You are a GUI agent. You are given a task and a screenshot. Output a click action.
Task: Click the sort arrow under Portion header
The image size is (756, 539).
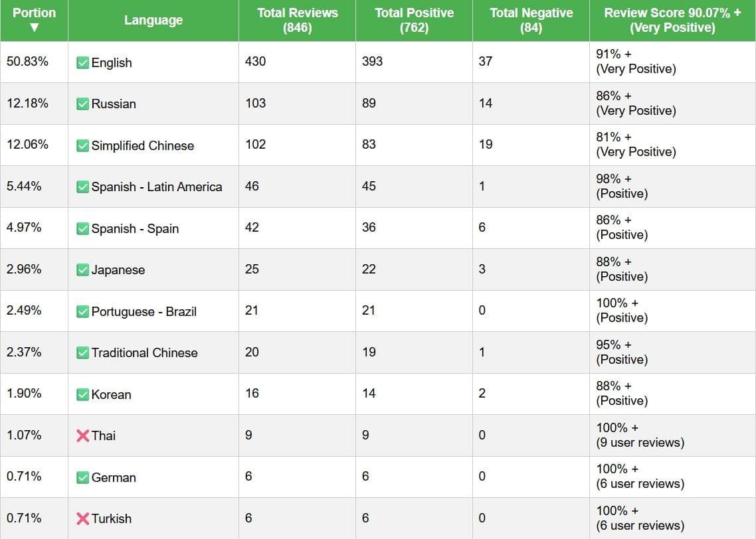click(x=35, y=28)
